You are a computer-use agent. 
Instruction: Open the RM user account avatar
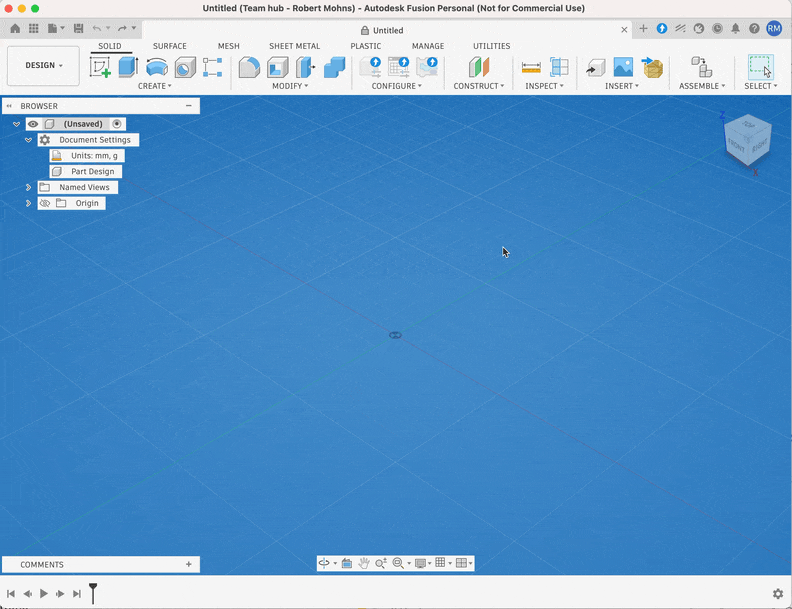tap(774, 28)
